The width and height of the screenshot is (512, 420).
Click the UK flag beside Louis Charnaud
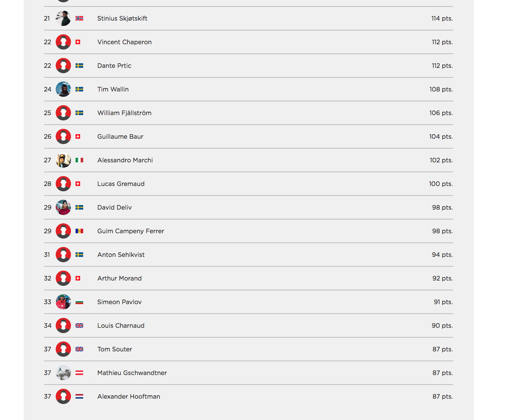point(79,325)
